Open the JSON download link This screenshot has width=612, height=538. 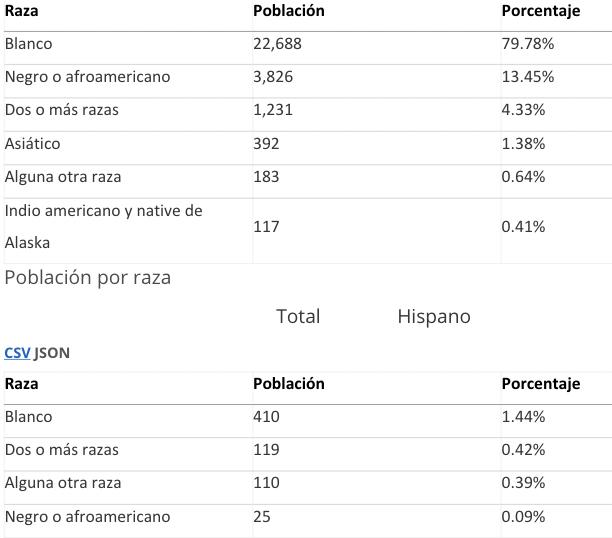click(x=52, y=353)
